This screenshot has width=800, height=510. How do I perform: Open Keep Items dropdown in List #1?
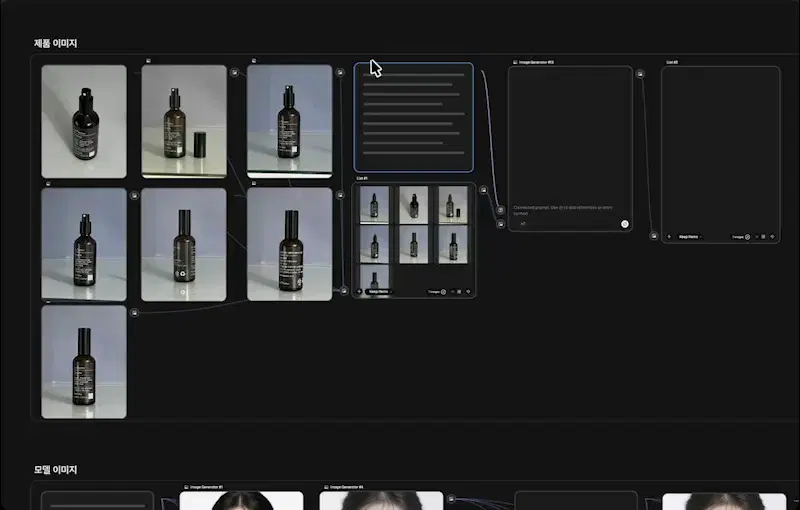tap(379, 292)
